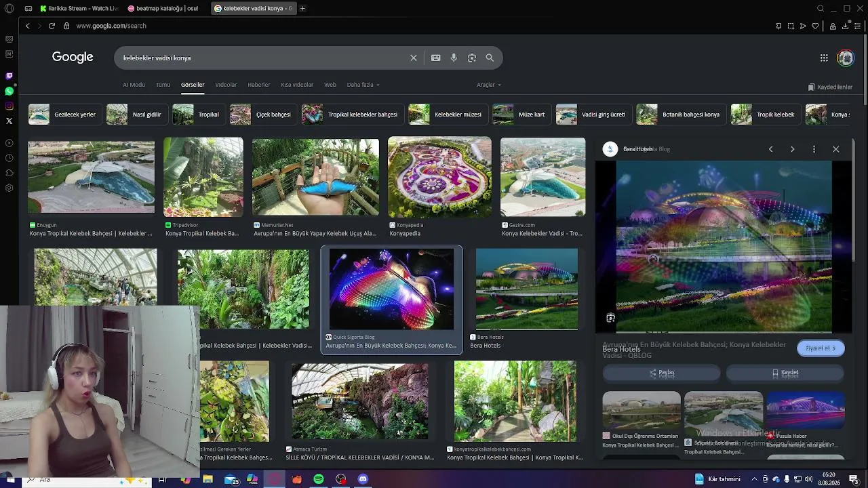Open Twitch in the browser sidebar
Viewport: 868px width, 488px height.
9,76
